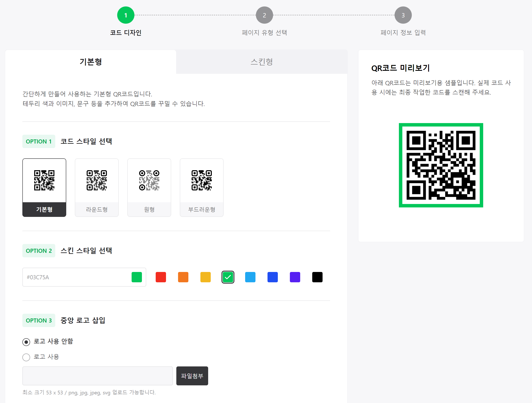The image size is (532, 403).
Task: Choose the orange skin color swatch
Action: pyautogui.click(x=183, y=277)
